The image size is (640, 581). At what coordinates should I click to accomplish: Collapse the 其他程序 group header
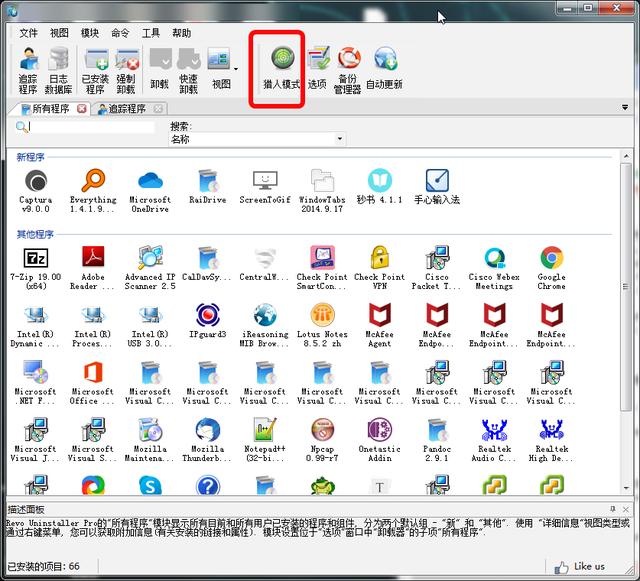35,234
